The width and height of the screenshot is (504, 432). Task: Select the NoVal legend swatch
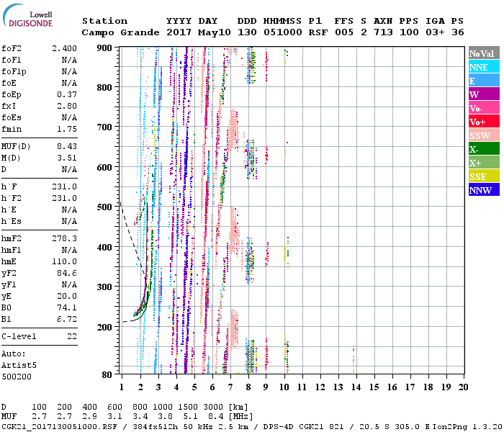[483, 53]
